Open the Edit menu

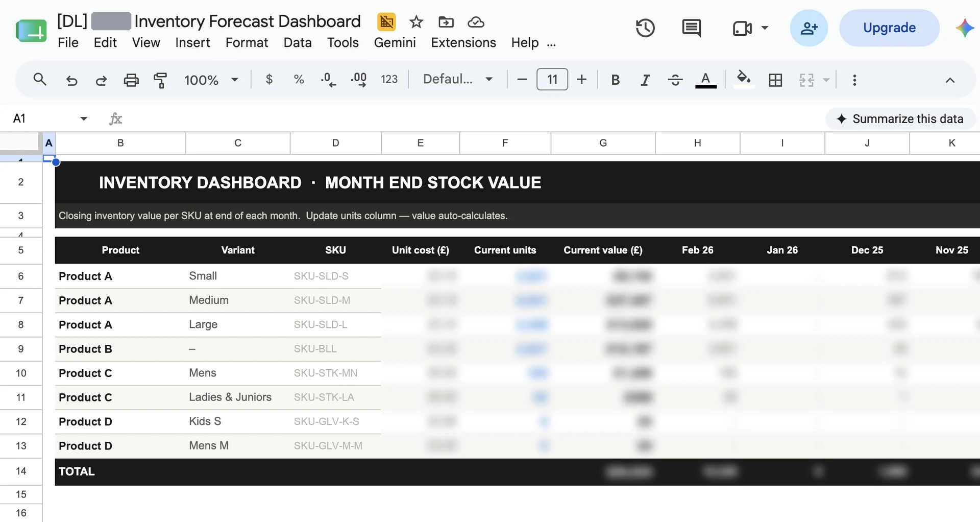[x=105, y=42]
